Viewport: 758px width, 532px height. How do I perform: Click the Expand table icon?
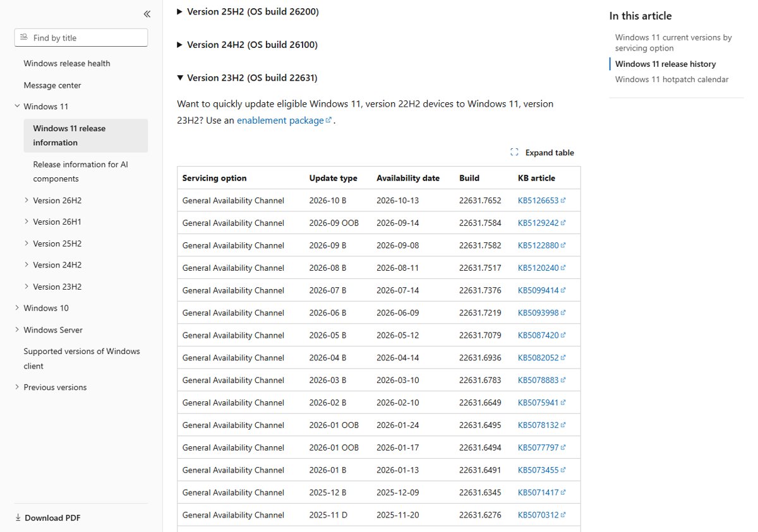click(514, 152)
